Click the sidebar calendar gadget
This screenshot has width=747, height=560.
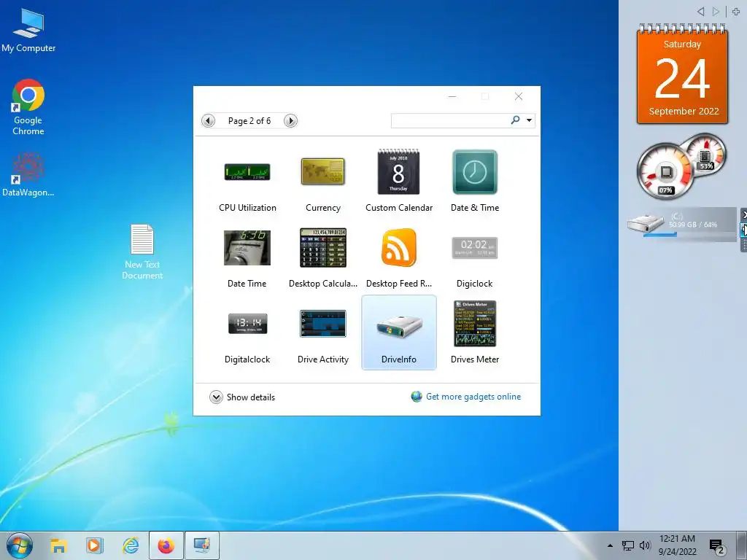pyautogui.click(x=682, y=74)
